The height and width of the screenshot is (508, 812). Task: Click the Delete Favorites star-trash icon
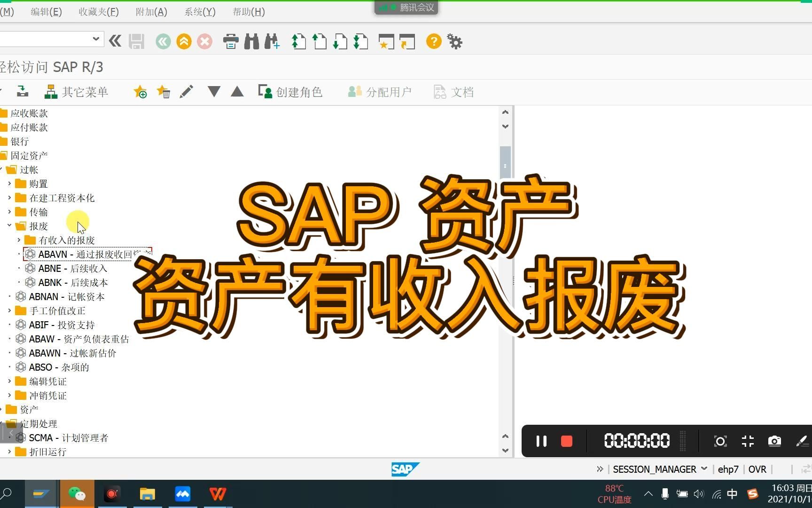(x=164, y=92)
